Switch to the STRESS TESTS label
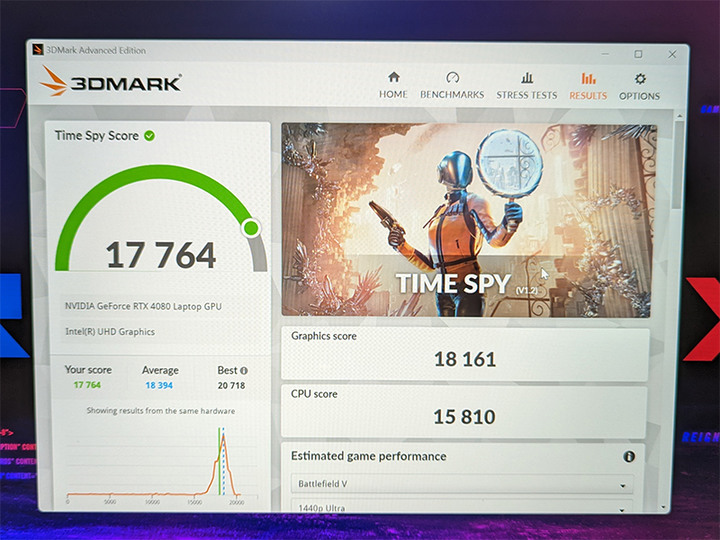Screen dimensions: 720x540 (x=526, y=95)
